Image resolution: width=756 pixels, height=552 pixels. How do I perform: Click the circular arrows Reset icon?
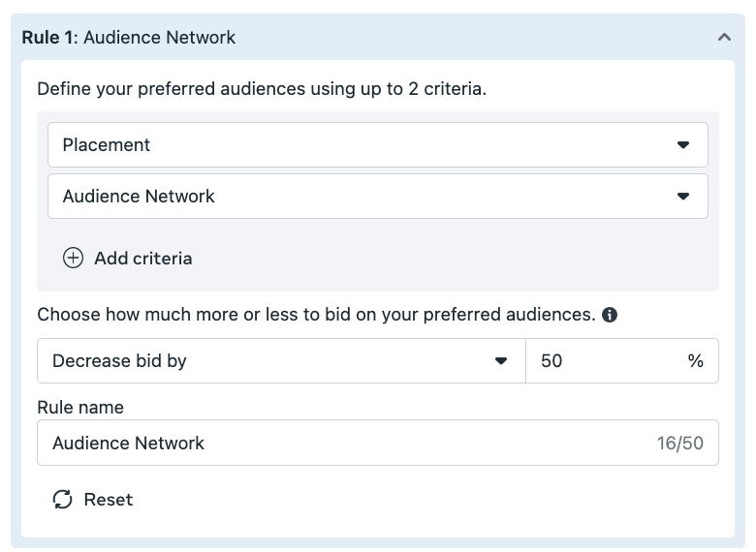tap(63, 500)
